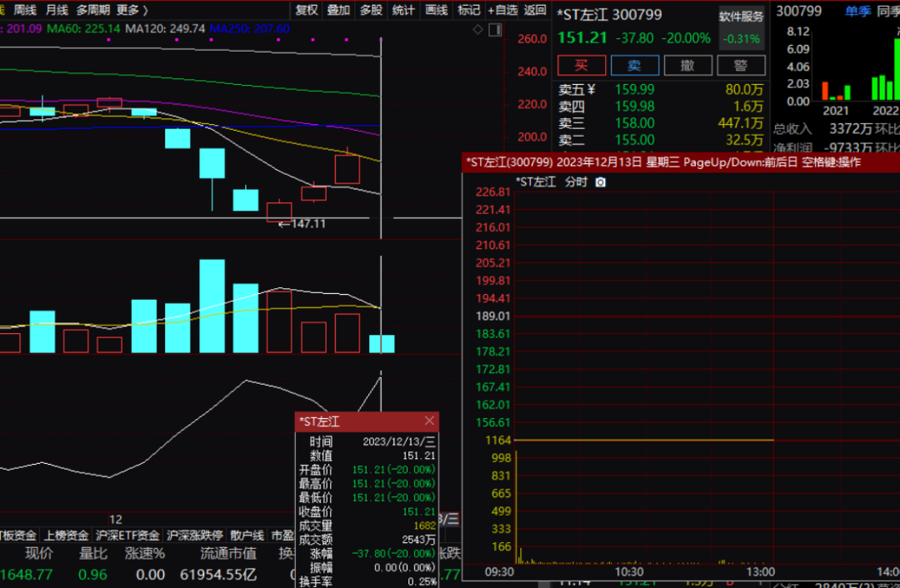The image size is (900, 588).
Task: Switch chart to 周线 weekly period
Action: tap(25, 10)
